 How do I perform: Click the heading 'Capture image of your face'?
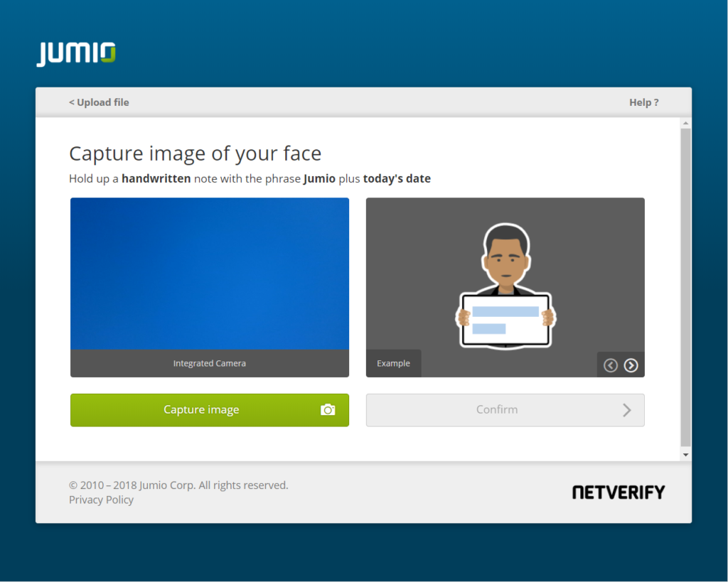point(195,153)
